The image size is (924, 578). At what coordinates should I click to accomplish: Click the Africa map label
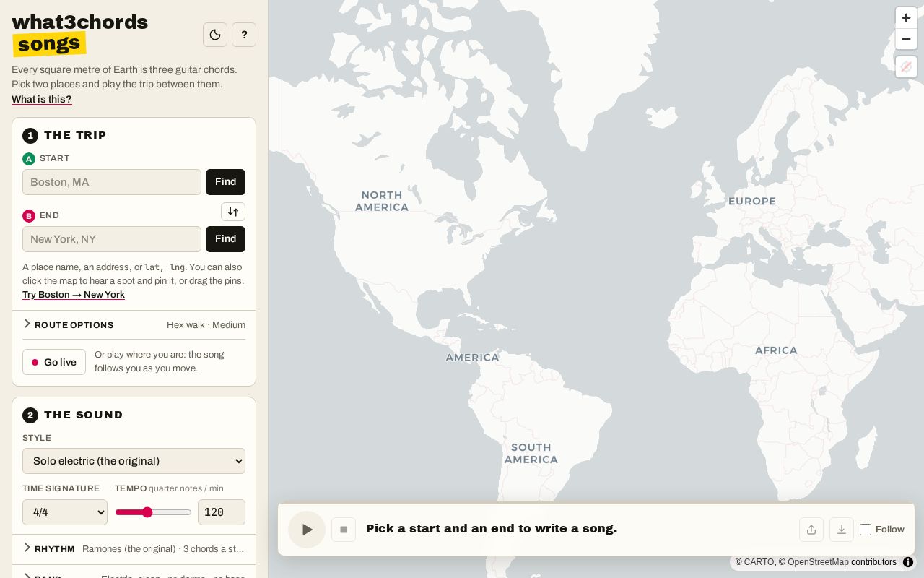776,350
